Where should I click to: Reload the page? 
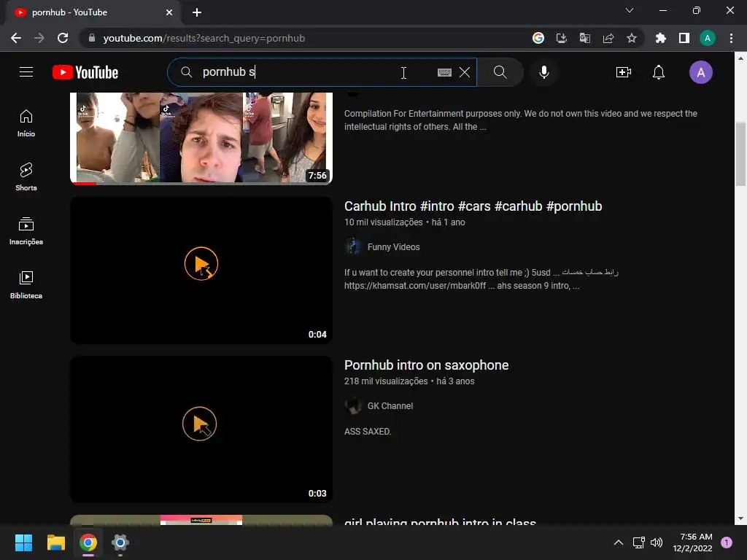click(63, 38)
